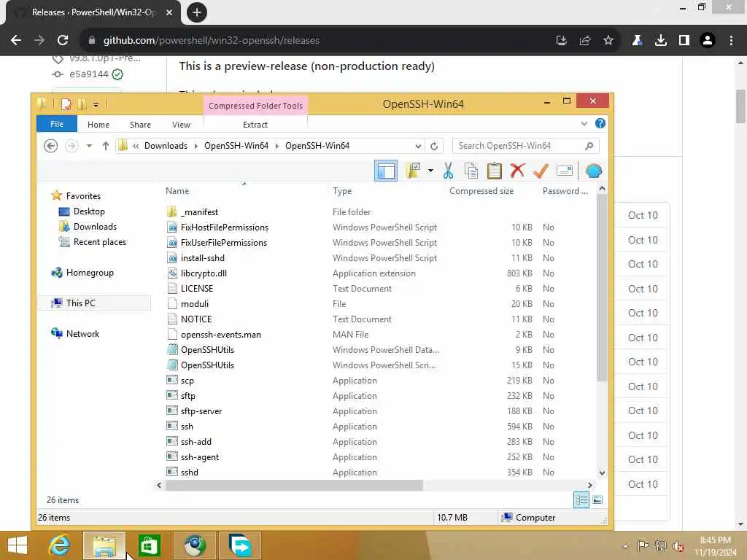This screenshot has height=560, width=747.
Task: Open the recent locations dropdown arrow
Action: tap(89, 146)
